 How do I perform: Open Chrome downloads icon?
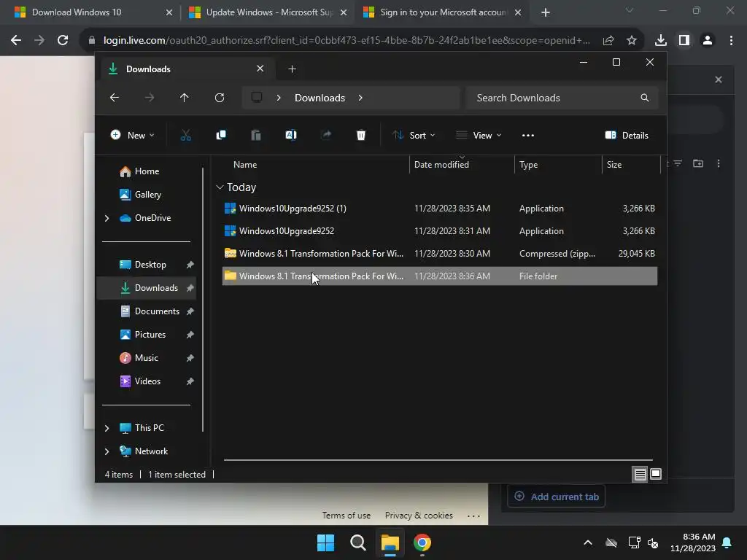click(x=661, y=41)
